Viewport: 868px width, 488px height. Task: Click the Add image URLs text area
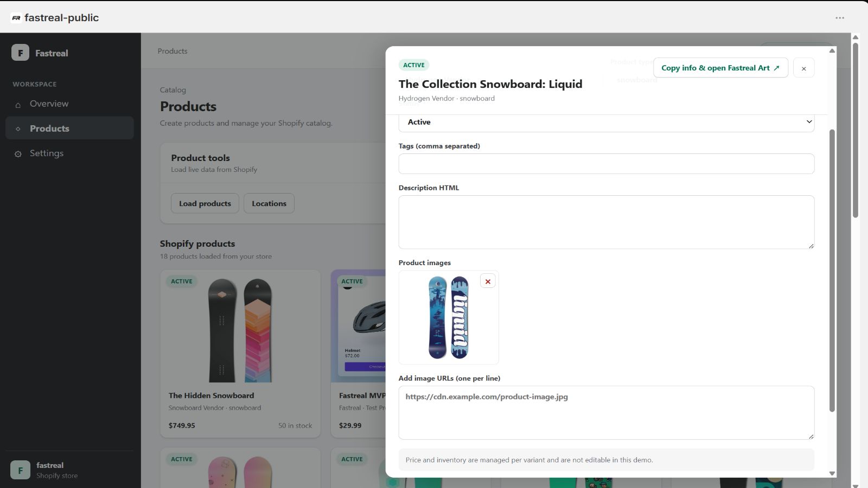pos(606,413)
